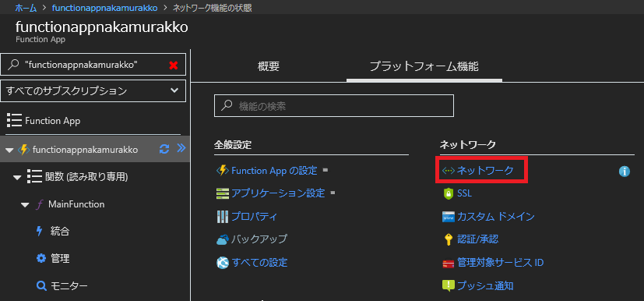Click the プッシュ通知 exclamation icon
The width and height of the screenshot is (644, 301).
pos(448,285)
